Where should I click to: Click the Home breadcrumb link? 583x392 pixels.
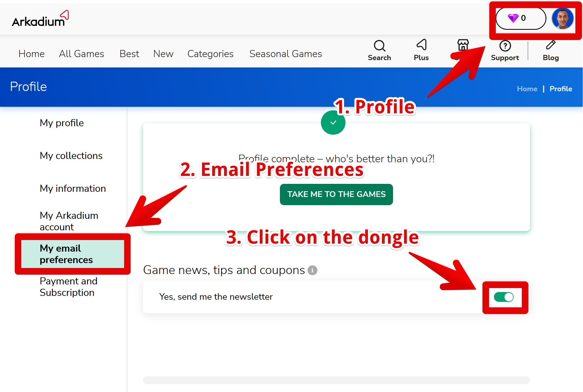[x=527, y=89]
